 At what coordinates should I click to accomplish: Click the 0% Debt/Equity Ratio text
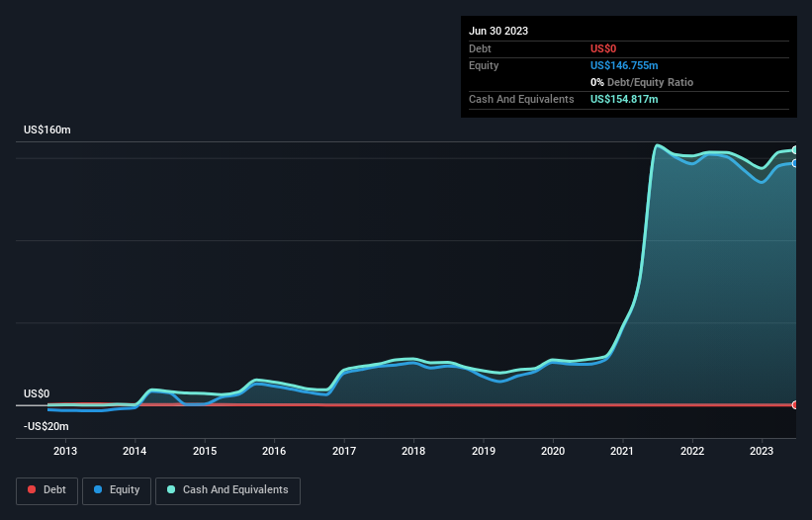(x=642, y=82)
